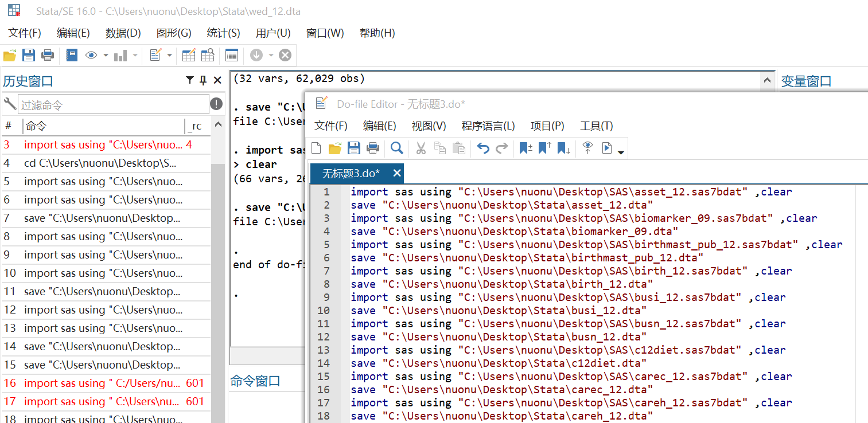Open the 统计(S) menu
868x423 pixels.
223,33
